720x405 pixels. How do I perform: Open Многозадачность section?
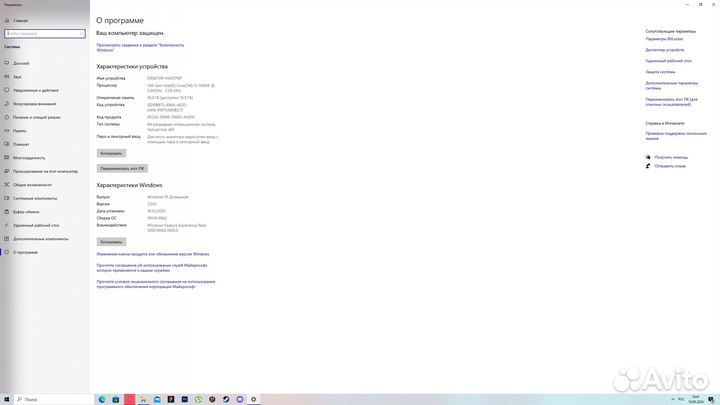pos(29,158)
